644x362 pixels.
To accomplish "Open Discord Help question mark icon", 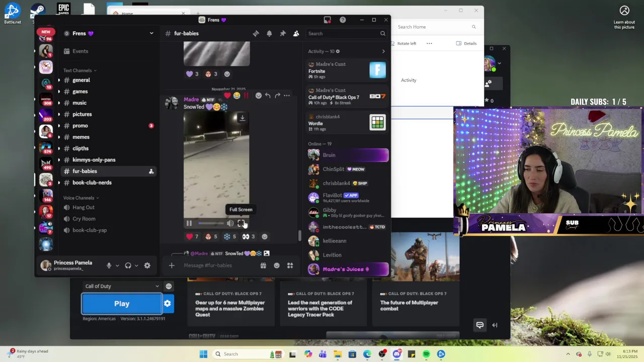I will pos(343,20).
